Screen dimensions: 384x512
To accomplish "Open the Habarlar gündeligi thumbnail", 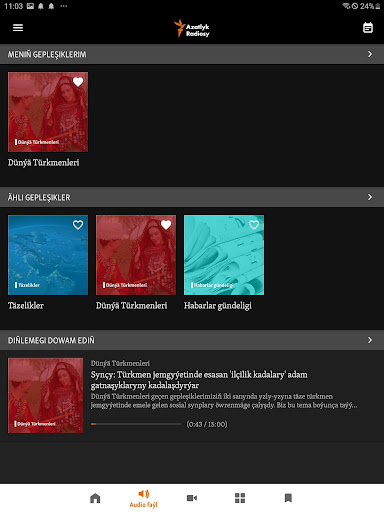I will click(224, 255).
